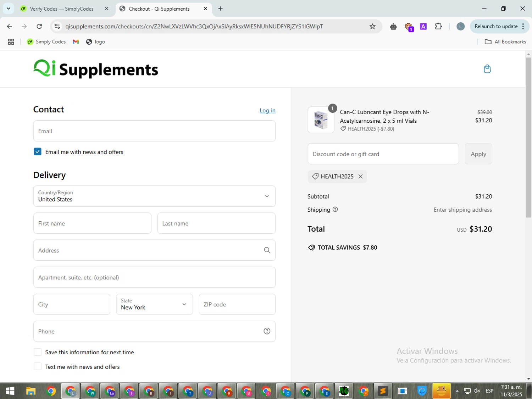
Task: Open taskbar Chrome with W profile badge
Action: point(90,391)
